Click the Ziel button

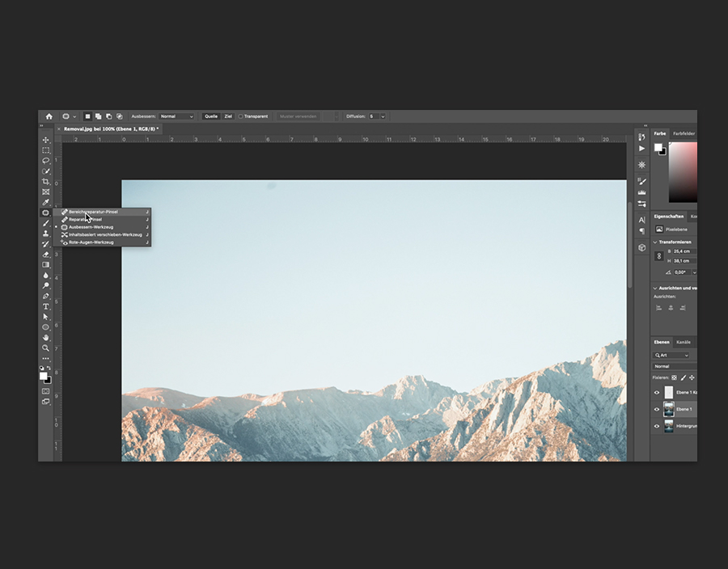coord(228,116)
